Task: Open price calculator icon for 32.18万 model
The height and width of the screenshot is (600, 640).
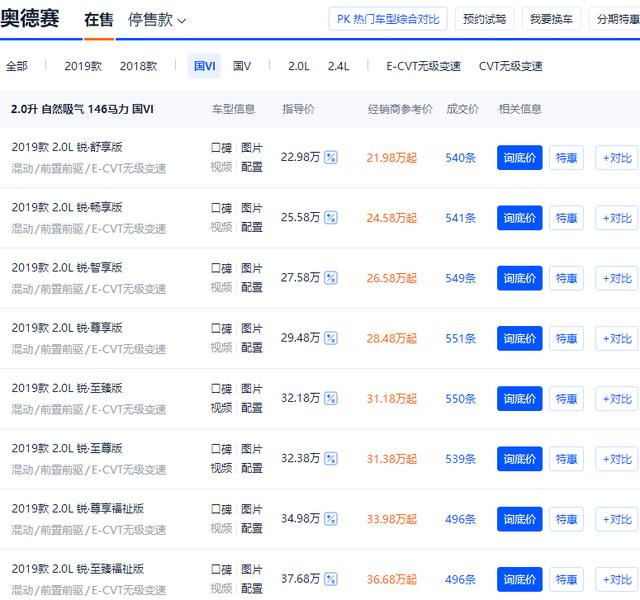Action: tap(331, 398)
